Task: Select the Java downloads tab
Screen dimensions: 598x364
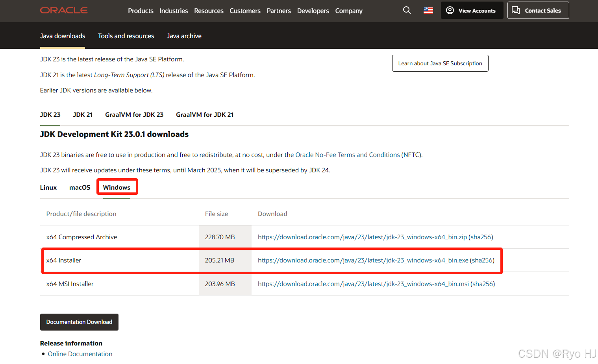Action: (x=63, y=36)
